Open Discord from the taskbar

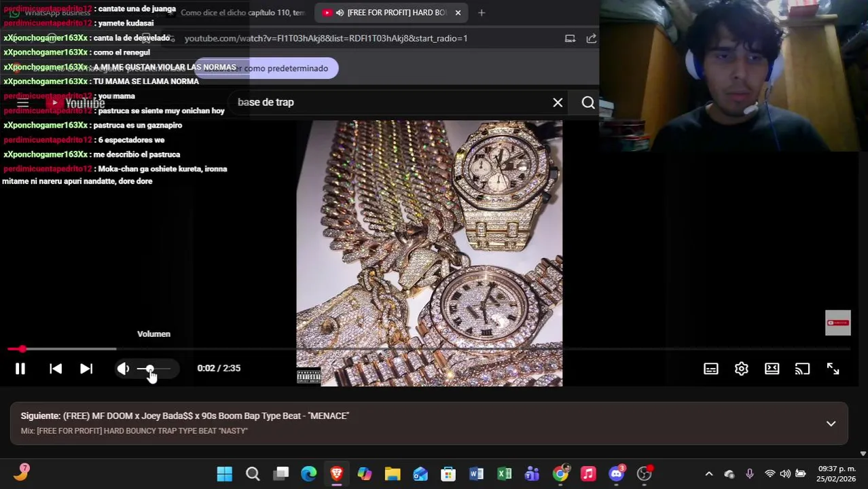[x=616, y=474]
